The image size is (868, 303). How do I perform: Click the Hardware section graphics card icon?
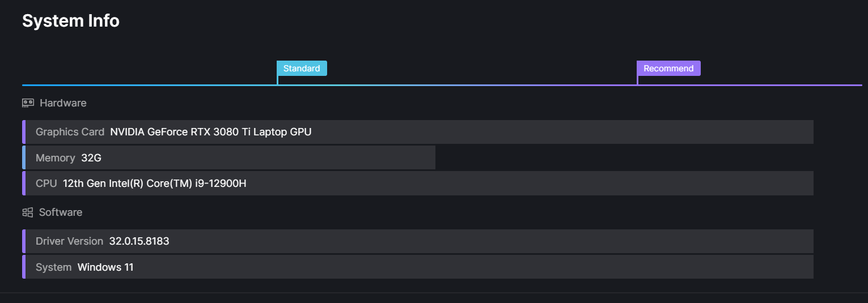[x=28, y=103]
